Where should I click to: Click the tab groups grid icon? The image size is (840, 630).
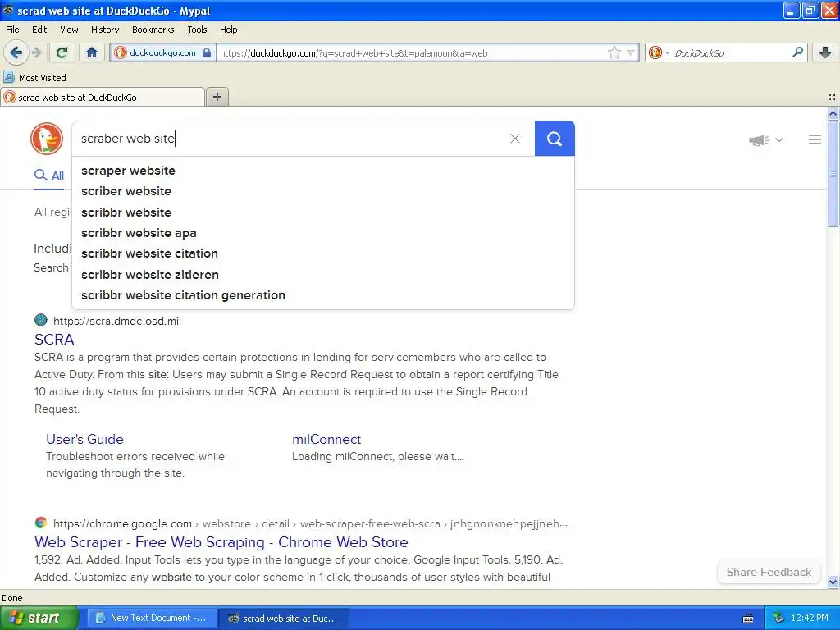(x=832, y=97)
